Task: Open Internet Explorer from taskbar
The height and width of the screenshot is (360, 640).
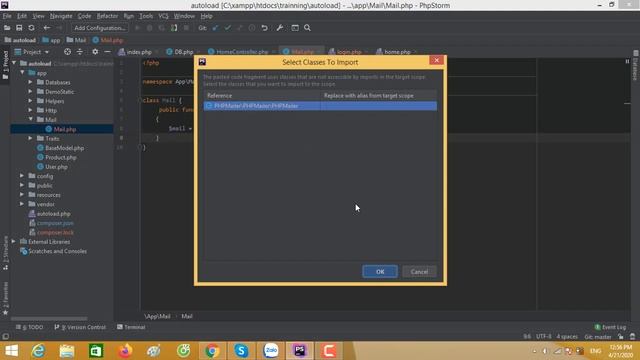Action: point(38,351)
